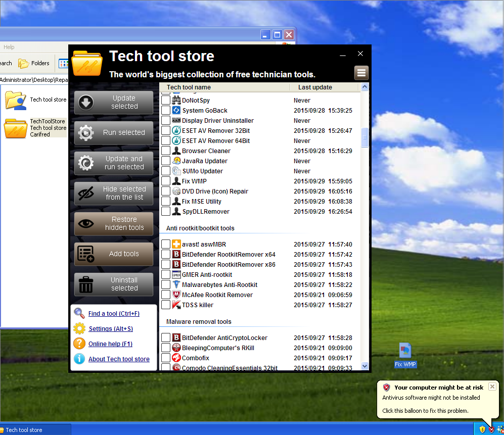Open the Online help (F1) link
This screenshot has height=435, width=504.
(x=111, y=344)
